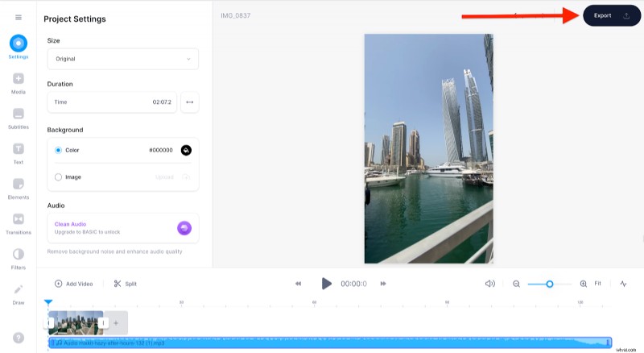Select the blue audio track clip
The height and width of the screenshot is (353, 644).
[x=330, y=343]
